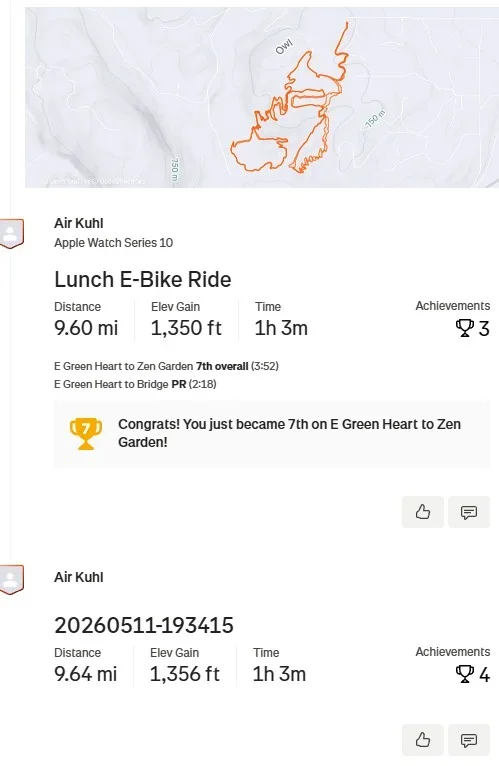Click the 9.60 mi distance stat

point(86,328)
